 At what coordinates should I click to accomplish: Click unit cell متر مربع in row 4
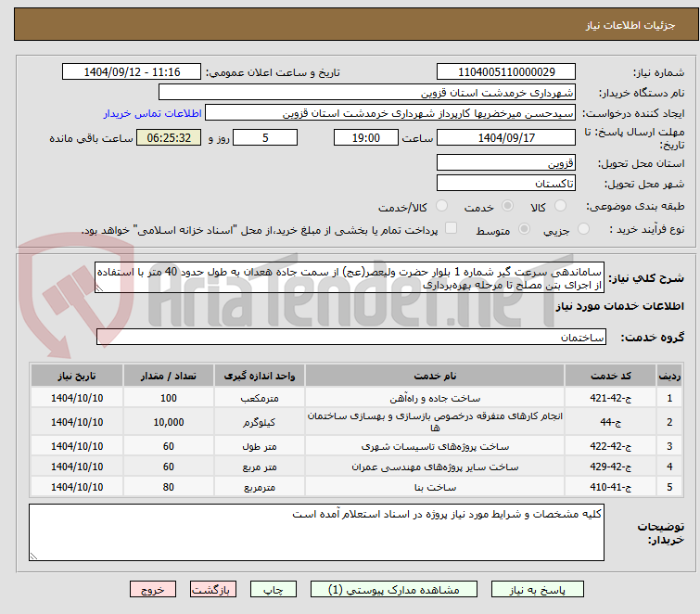[x=260, y=467]
